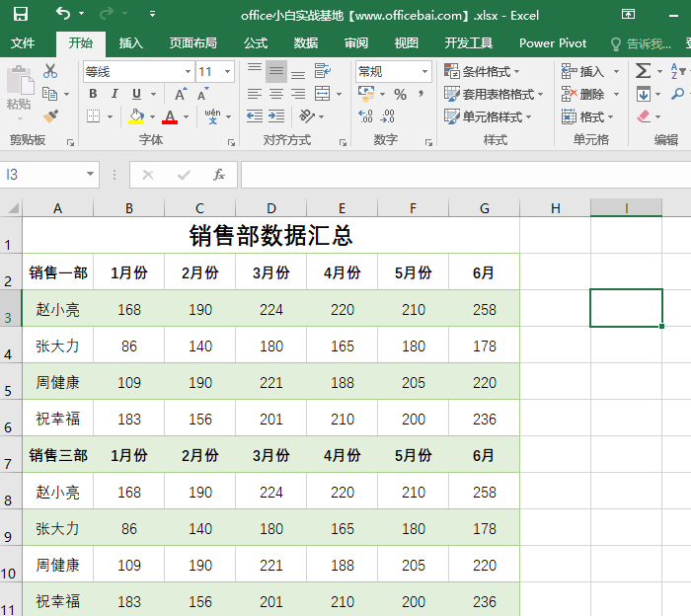Open the font name 等线 dropdown

coord(188,71)
